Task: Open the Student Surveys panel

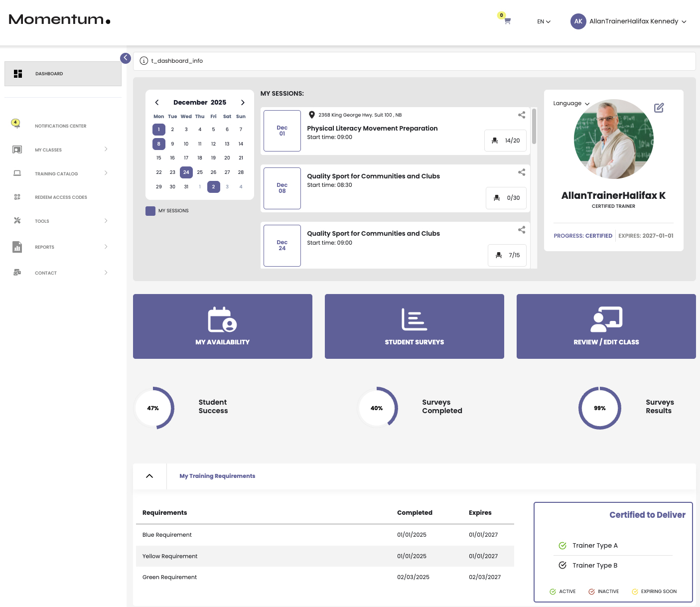Action: (x=414, y=326)
